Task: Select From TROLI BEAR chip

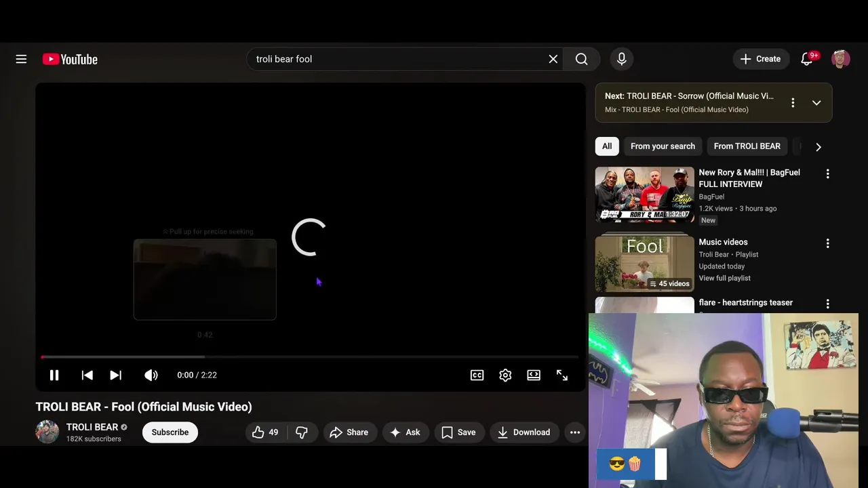Action: coord(747,146)
